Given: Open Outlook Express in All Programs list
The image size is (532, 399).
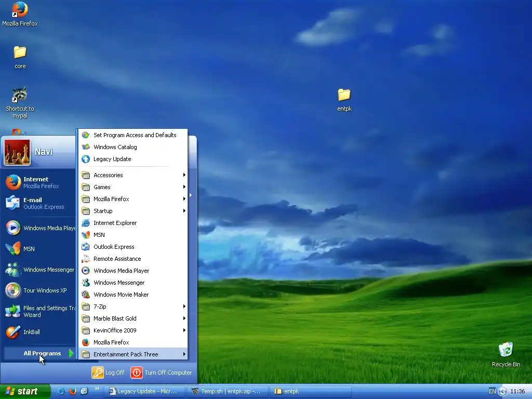Looking at the screenshot, I should tap(133, 247).
